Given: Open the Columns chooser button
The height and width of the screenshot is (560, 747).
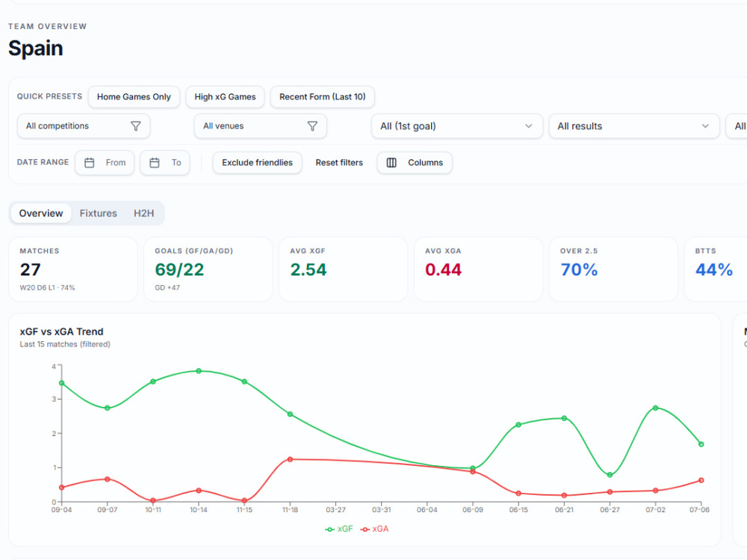Looking at the screenshot, I should pos(415,163).
